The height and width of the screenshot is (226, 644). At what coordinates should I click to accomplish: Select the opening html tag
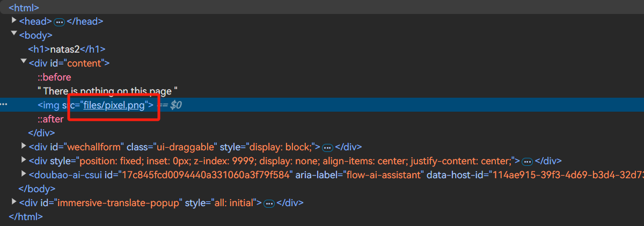tap(24, 8)
